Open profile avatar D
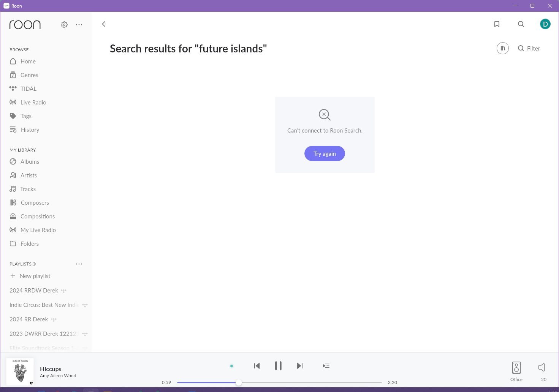The height and width of the screenshot is (392, 559). click(x=545, y=24)
